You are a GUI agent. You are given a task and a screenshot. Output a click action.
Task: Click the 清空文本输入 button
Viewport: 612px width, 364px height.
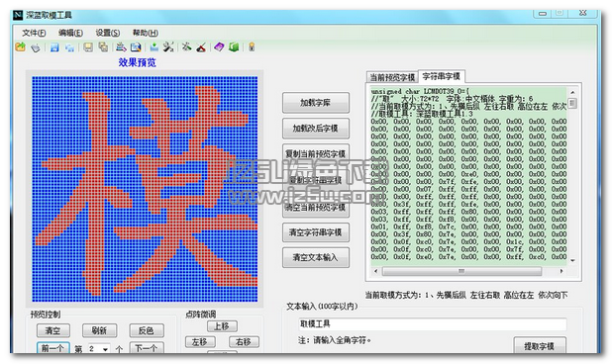pyautogui.click(x=315, y=257)
